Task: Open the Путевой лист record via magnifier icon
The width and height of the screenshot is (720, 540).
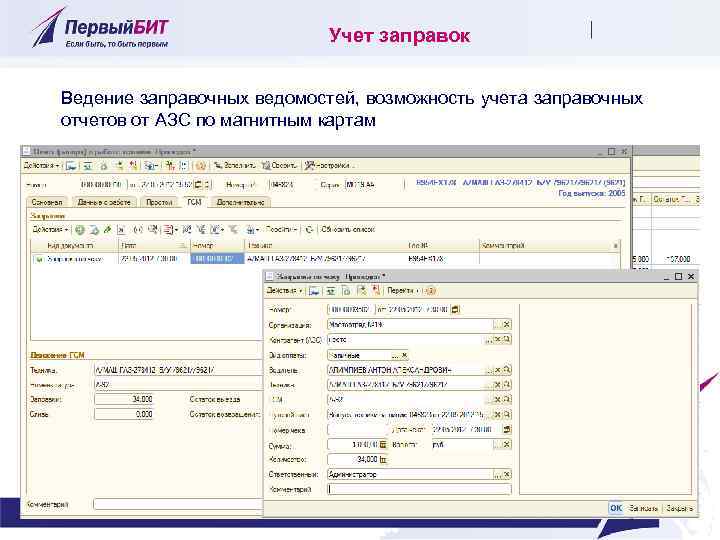Action: pos(506,415)
